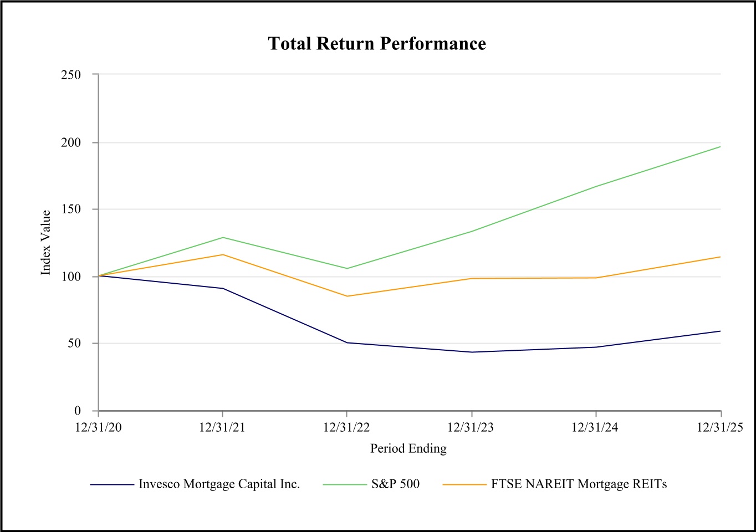This screenshot has height=532, width=756.
Task: Pick the 12/31/23 date tick label
Action: pyautogui.click(x=471, y=428)
